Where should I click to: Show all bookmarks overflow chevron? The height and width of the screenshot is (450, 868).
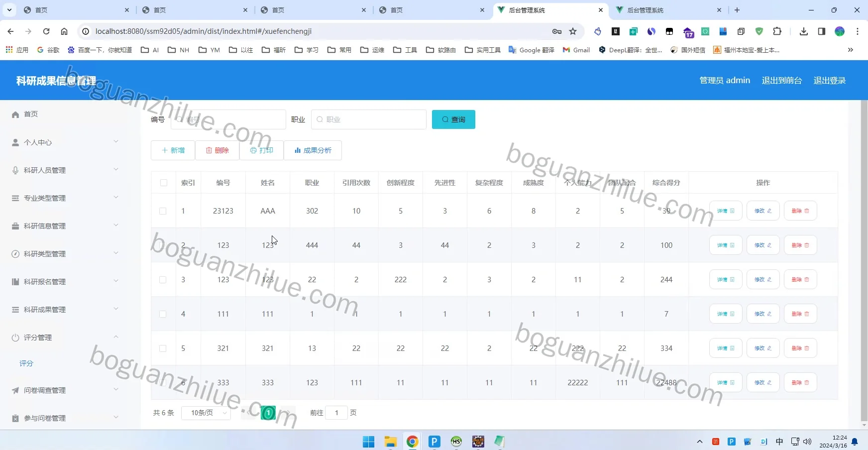point(850,50)
